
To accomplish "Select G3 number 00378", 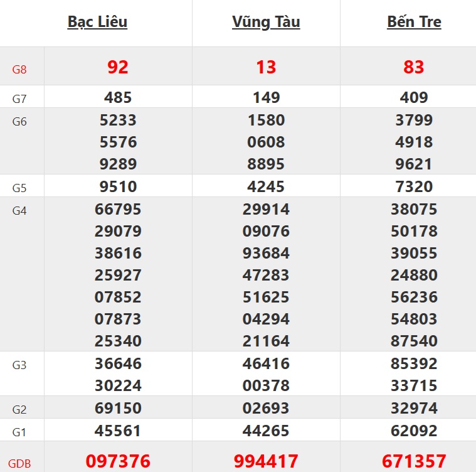I will 266,385.
